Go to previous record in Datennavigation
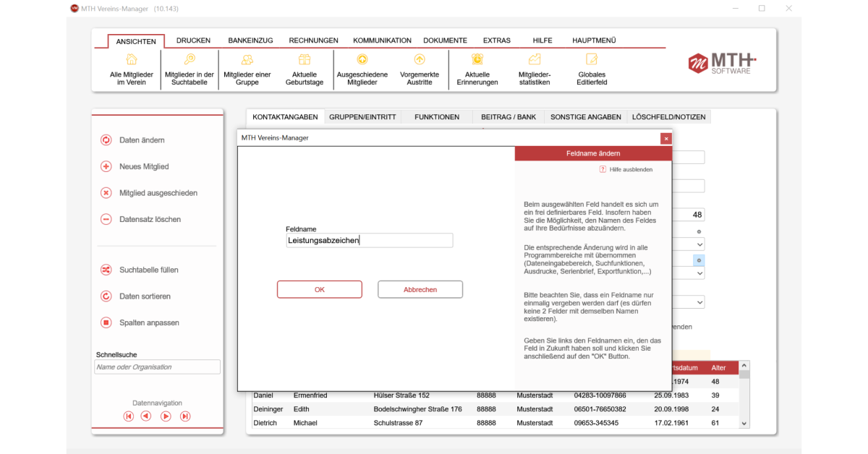The width and height of the screenshot is (868, 454). click(x=146, y=416)
